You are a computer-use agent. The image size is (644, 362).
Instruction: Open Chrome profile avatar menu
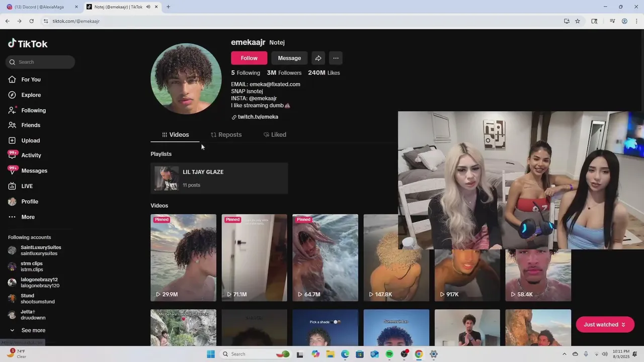624,21
